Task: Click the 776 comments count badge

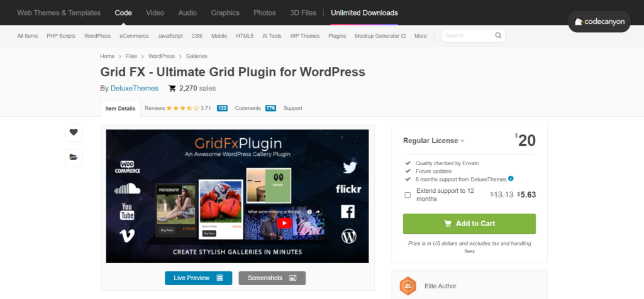Action: 270,108
